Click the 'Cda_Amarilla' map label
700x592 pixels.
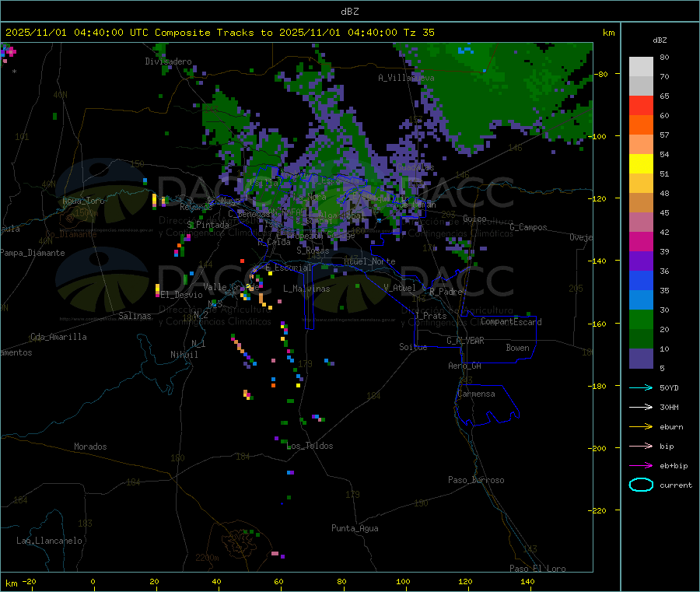[x=58, y=337]
